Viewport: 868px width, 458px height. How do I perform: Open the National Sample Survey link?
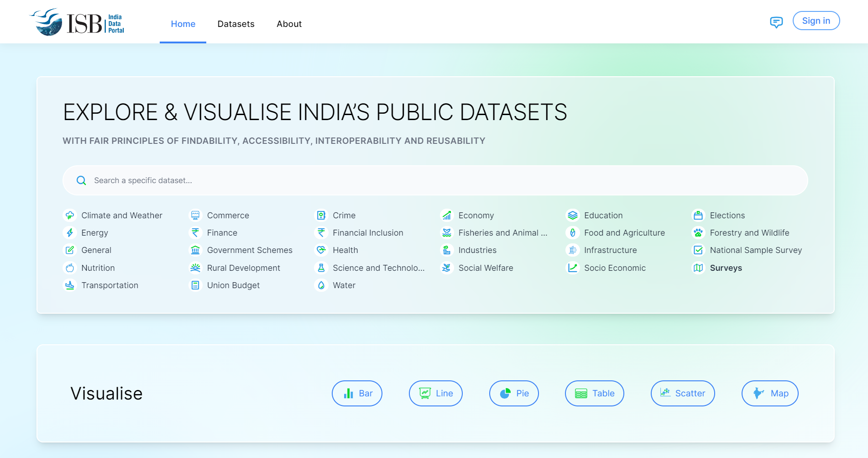coord(756,250)
